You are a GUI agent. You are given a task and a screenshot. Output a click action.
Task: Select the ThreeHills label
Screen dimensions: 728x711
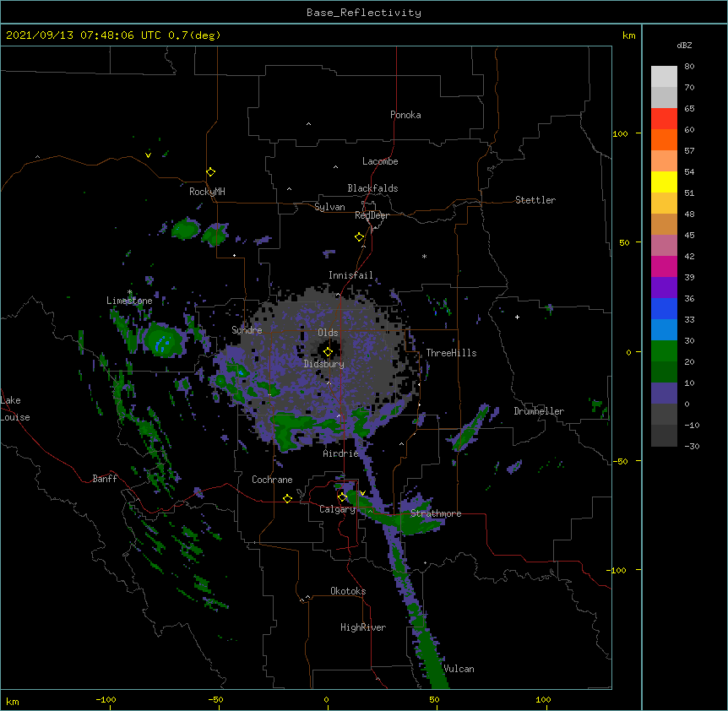coord(451,353)
